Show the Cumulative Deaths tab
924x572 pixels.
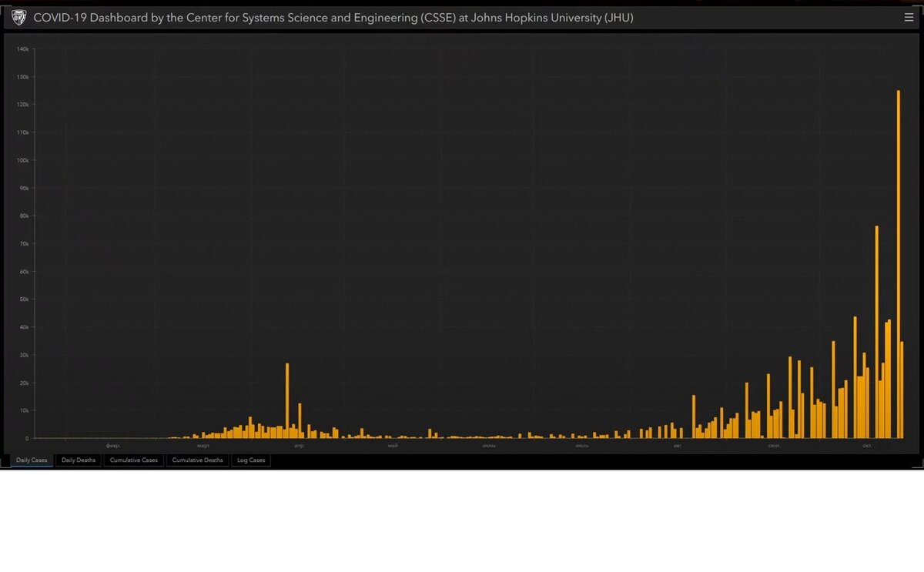197,460
